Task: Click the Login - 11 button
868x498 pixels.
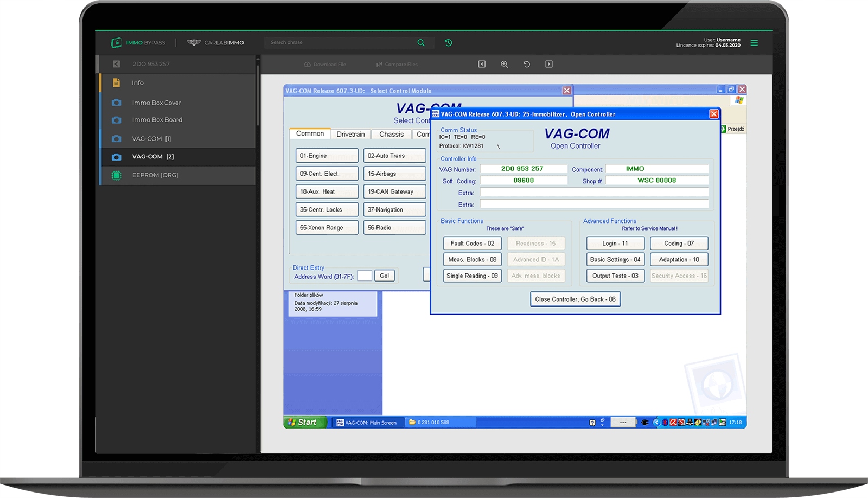Action: [615, 244]
